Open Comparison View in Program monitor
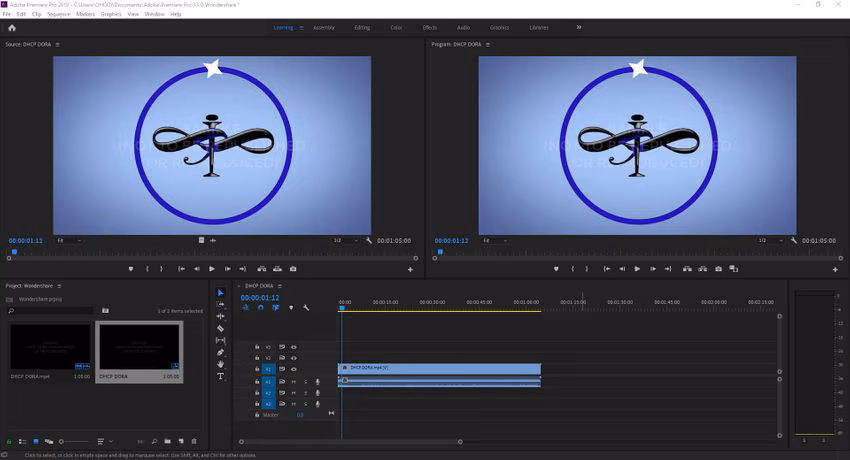The height and width of the screenshot is (460, 850). (733, 269)
